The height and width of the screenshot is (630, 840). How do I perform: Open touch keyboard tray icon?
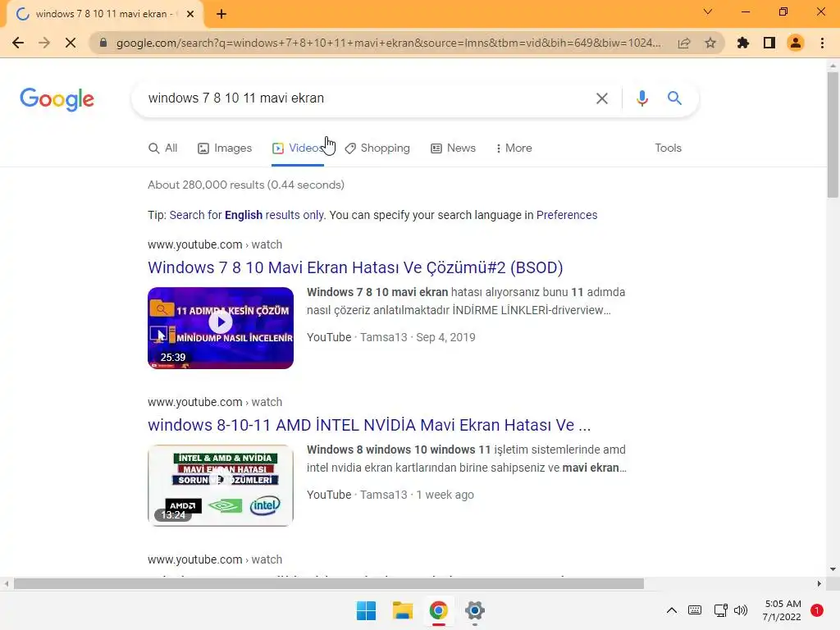695,610
